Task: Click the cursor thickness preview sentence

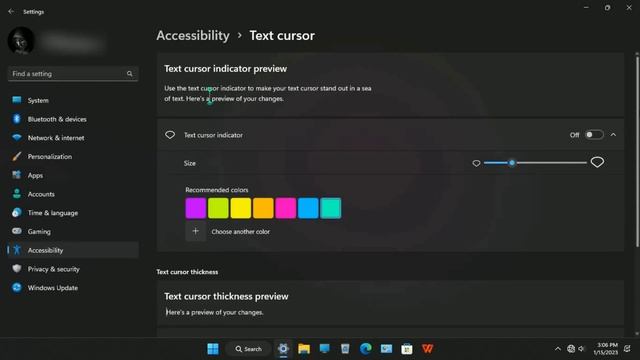Action: click(x=214, y=312)
